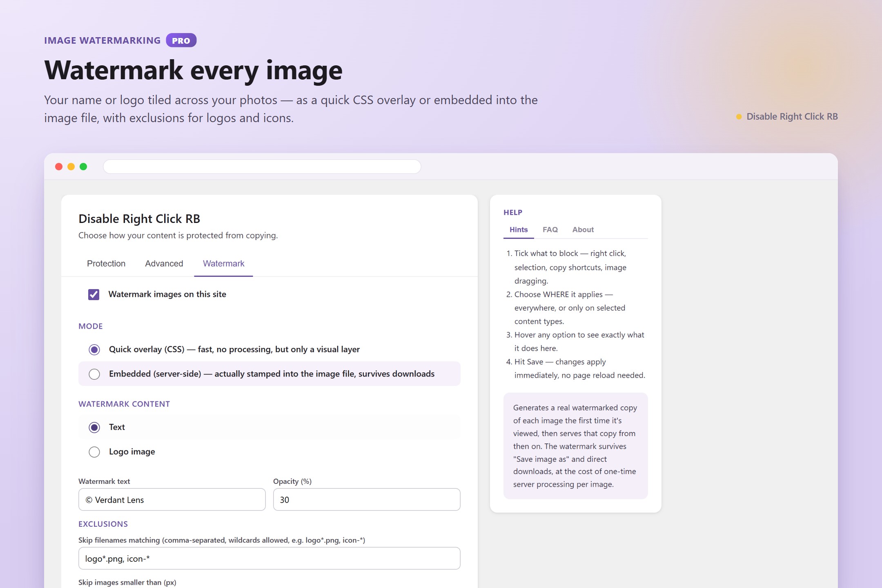Viewport: 882px width, 588px height.
Task: Show the FAQ help tab
Action: 550,230
